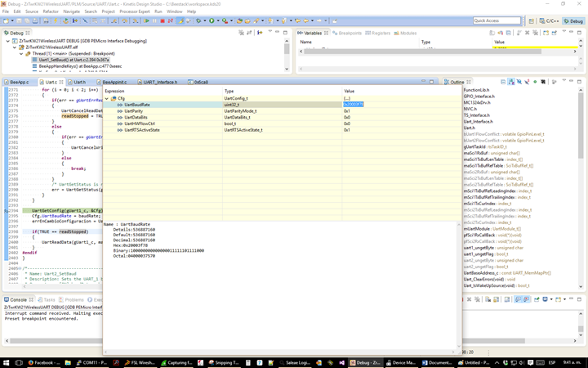Select BeeAppHandleKeys() stack frame

point(80,66)
